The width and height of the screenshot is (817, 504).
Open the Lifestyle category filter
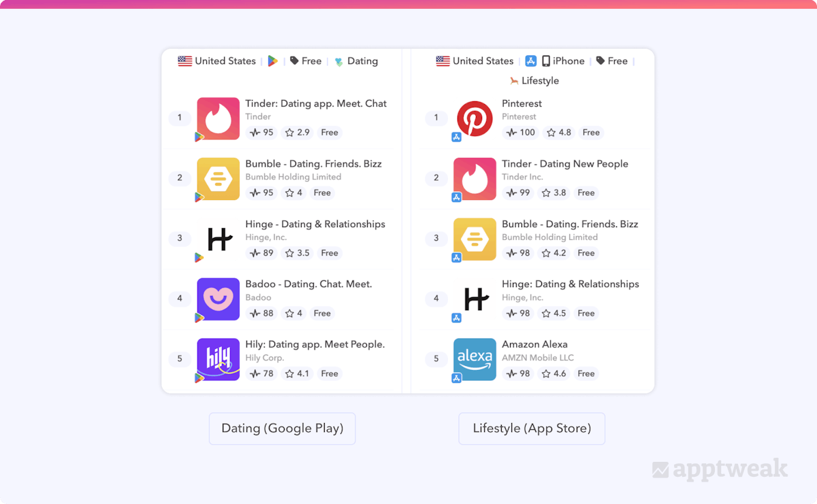[x=534, y=80]
